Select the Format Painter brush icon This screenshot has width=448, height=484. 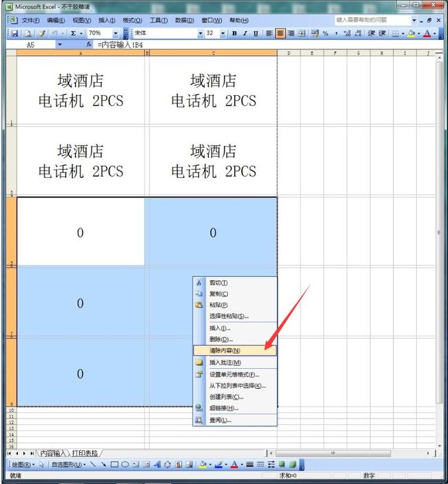click(41, 33)
